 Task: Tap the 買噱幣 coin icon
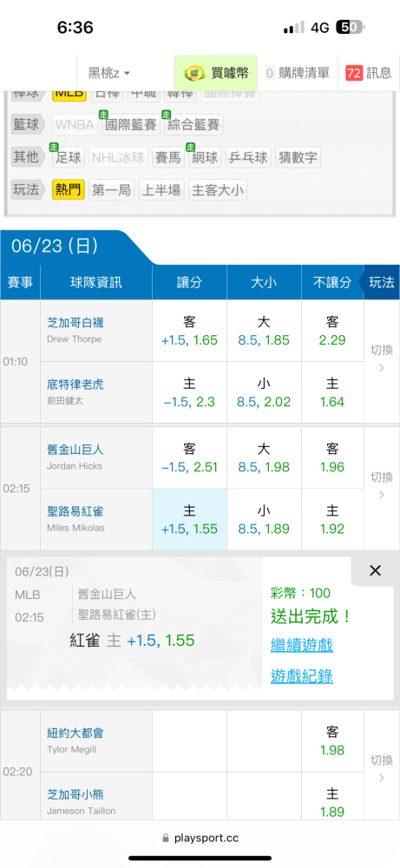[193, 73]
